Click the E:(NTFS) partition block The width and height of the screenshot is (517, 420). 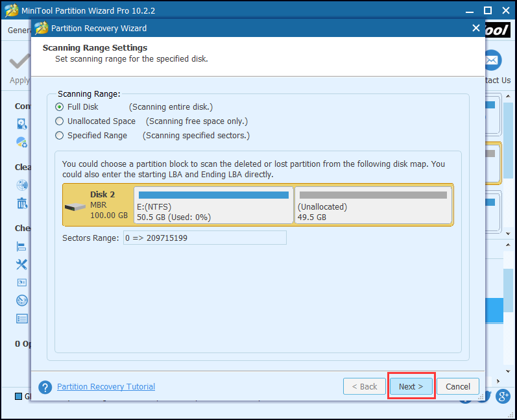click(213, 205)
